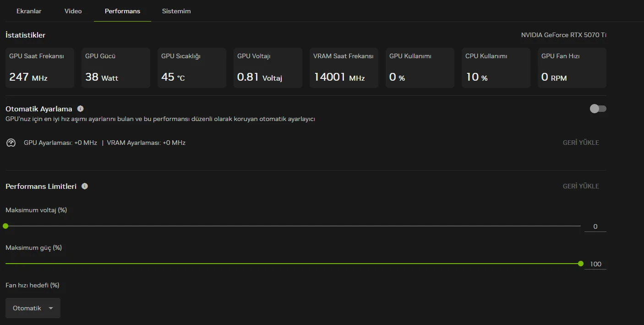Switch to the Ekranlar tab

[29, 11]
